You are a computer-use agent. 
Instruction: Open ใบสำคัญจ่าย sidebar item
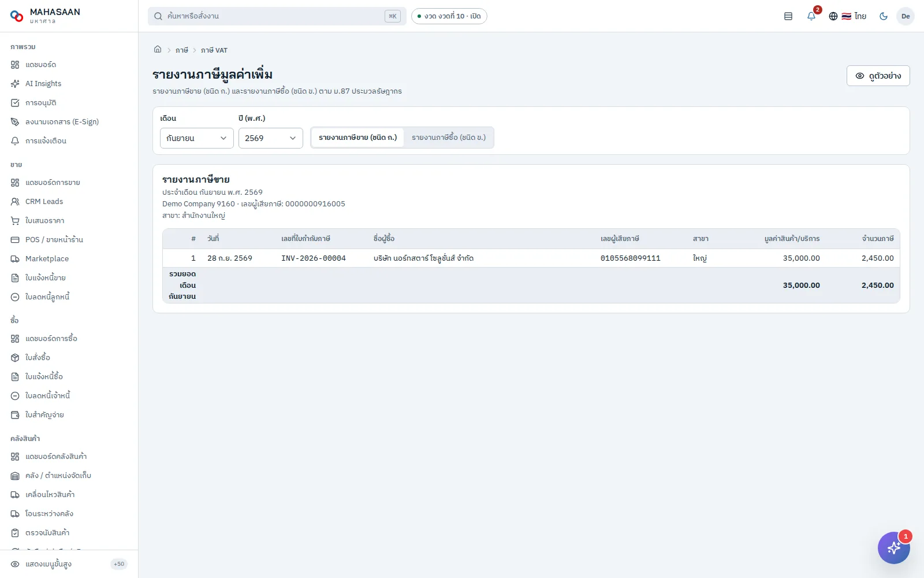[x=69, y=415]
